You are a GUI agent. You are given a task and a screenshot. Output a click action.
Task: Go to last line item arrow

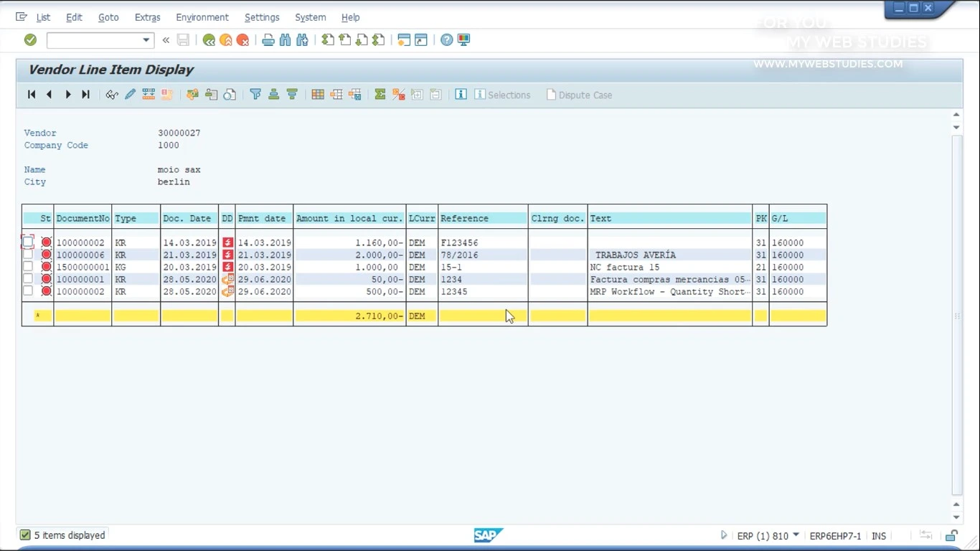click(x=86, y=95)
